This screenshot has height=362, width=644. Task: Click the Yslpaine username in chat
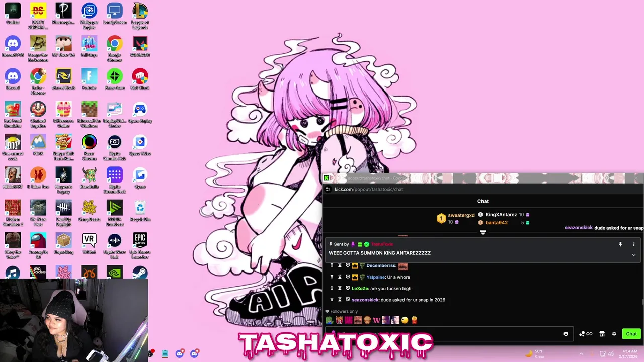[x=376, y=277]
